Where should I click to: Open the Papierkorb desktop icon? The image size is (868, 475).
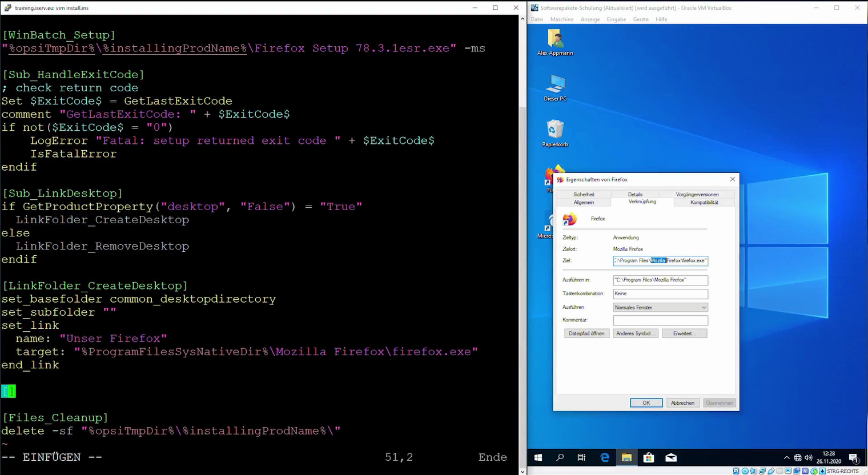[555, 130]
